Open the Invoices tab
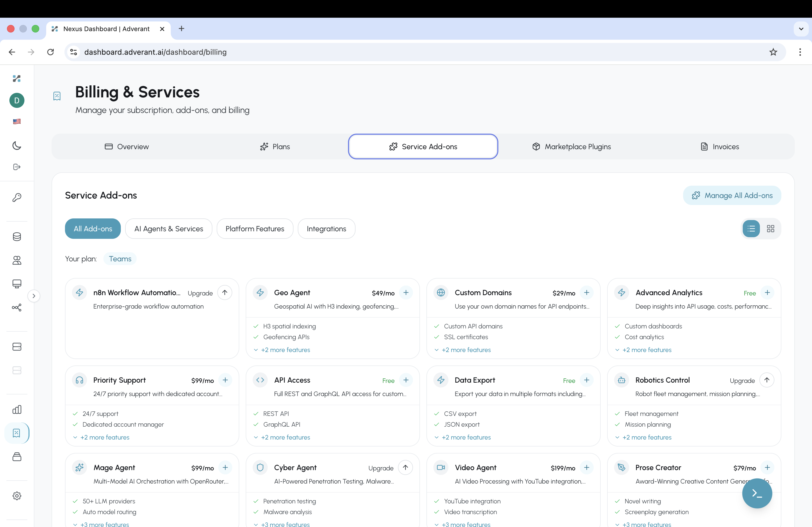This screenshot has width=812, height=527. [x=720, y=146]
